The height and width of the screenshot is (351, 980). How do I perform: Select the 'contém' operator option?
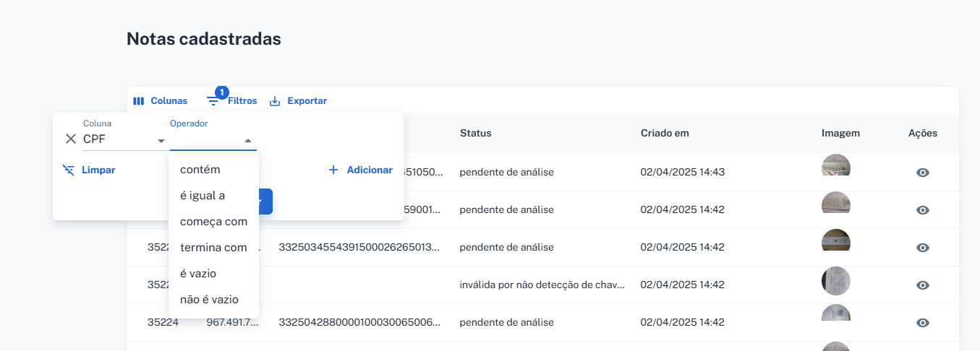tap(200, 170)
